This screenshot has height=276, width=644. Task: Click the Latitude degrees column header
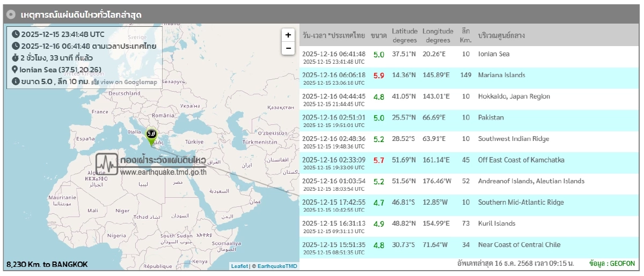(x=405, y=35)
